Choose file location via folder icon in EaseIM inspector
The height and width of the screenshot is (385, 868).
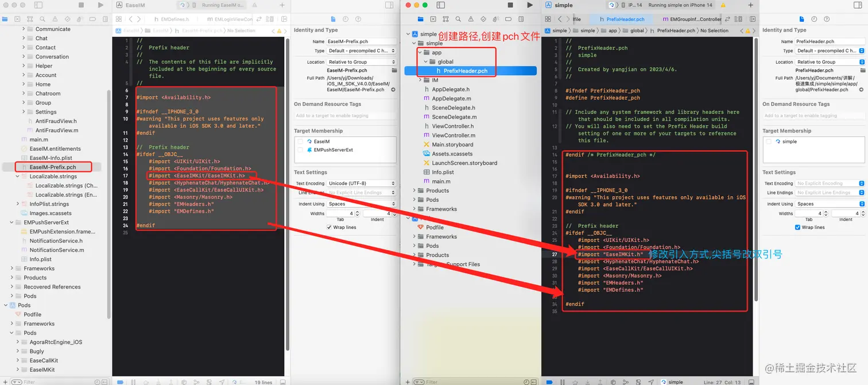pos(394,70)
